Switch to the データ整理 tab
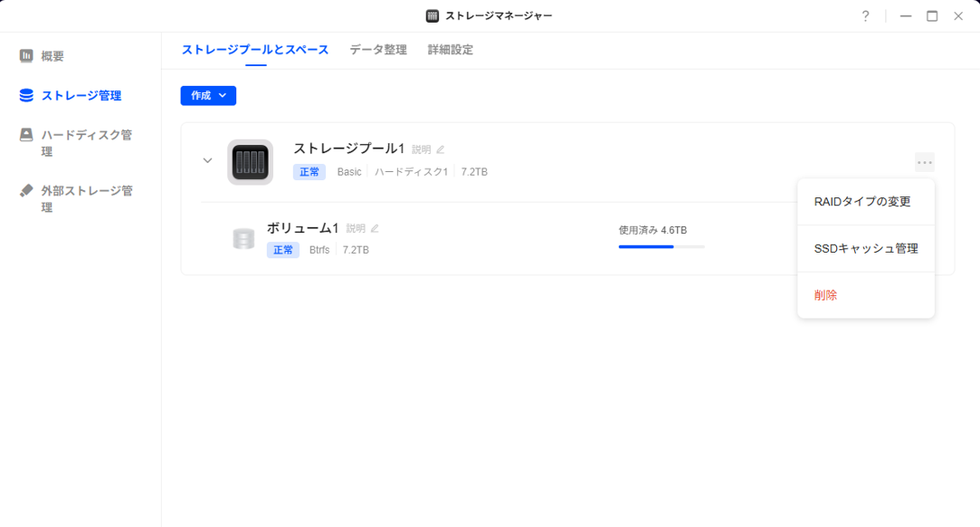This screenshot has height=527, width=980. (x=378, y=50)
